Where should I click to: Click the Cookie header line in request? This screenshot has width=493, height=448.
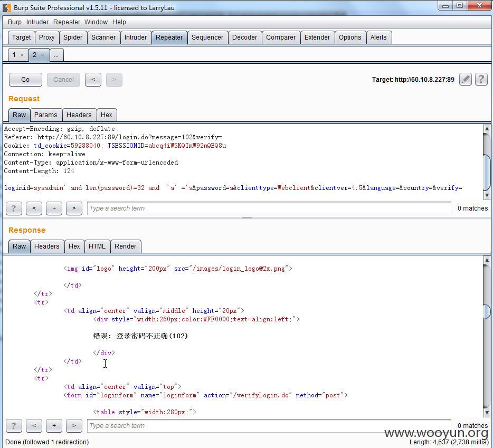pos(115,146)
